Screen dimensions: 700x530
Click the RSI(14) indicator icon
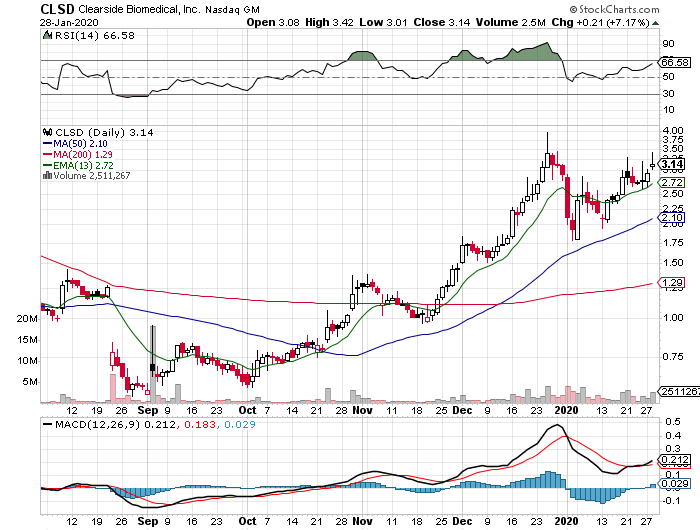45,35
